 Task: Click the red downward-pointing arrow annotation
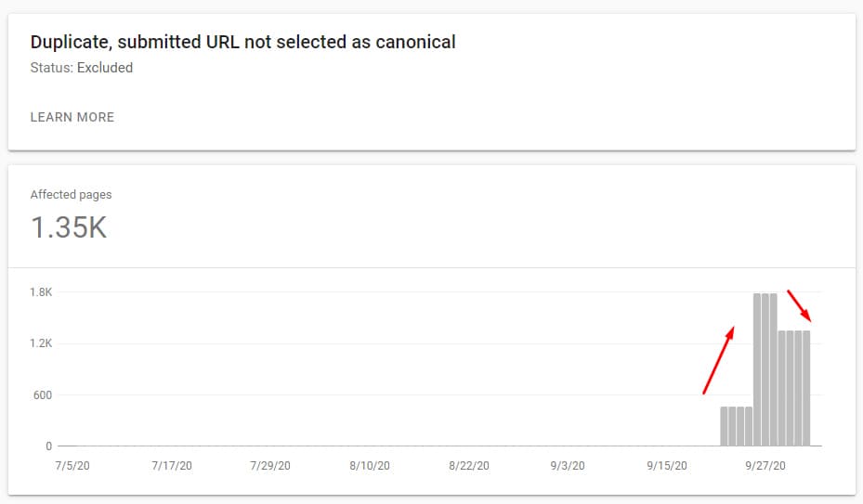pyautogui.click(x=799, y=306)
